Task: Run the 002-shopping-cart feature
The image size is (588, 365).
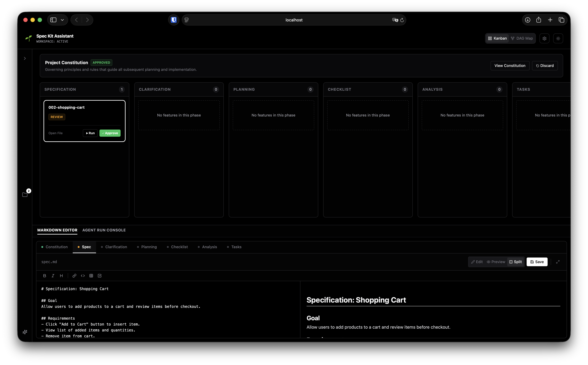Action: pyautogui.click(x=90, y=133)
